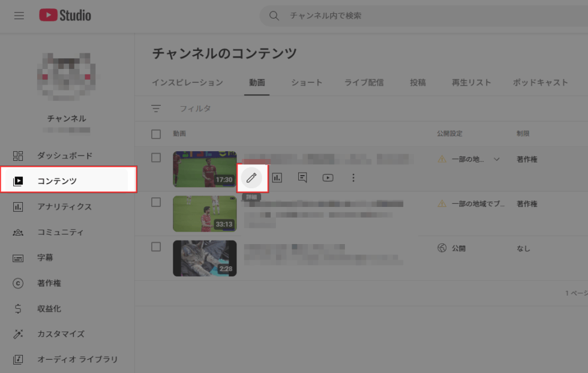Viewport: 588px width, 373px height.
Task: Click the channel search field
Action: pos(420,16)
